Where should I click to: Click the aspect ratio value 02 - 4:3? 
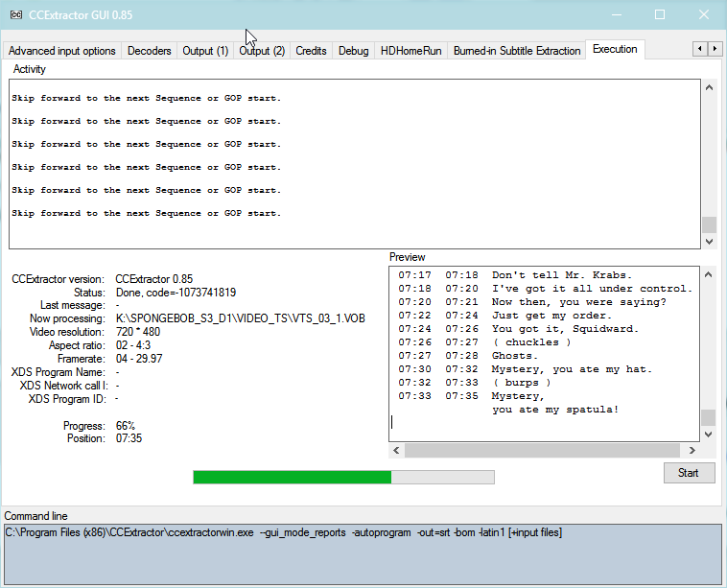(133, 345)
